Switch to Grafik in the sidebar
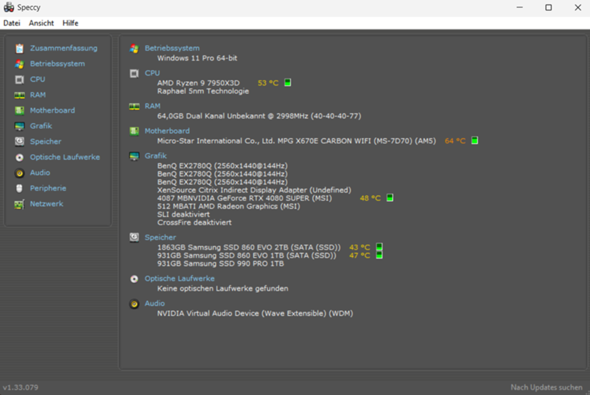This screenshot has height=395, width=590. 41,126
